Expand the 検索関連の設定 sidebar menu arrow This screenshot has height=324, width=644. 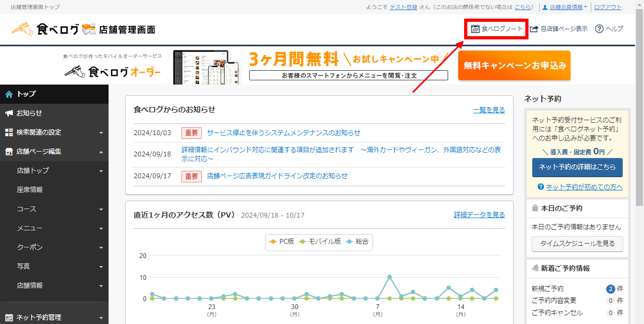(101, 133)
